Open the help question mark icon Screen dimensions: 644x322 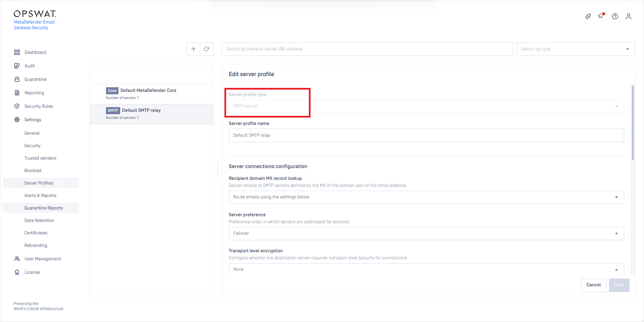[x=615, y=16]
